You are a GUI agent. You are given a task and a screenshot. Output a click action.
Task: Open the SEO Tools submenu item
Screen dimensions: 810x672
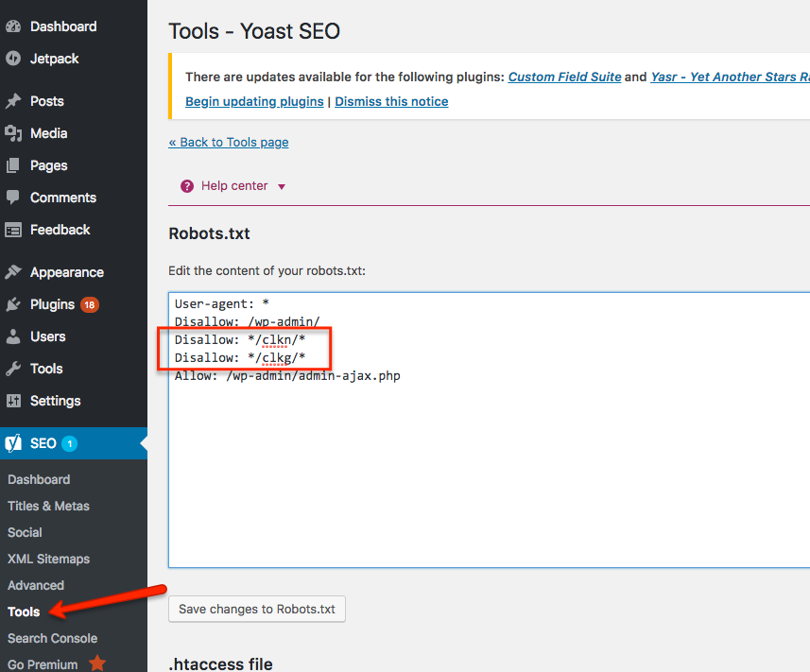tap(24, 612)
